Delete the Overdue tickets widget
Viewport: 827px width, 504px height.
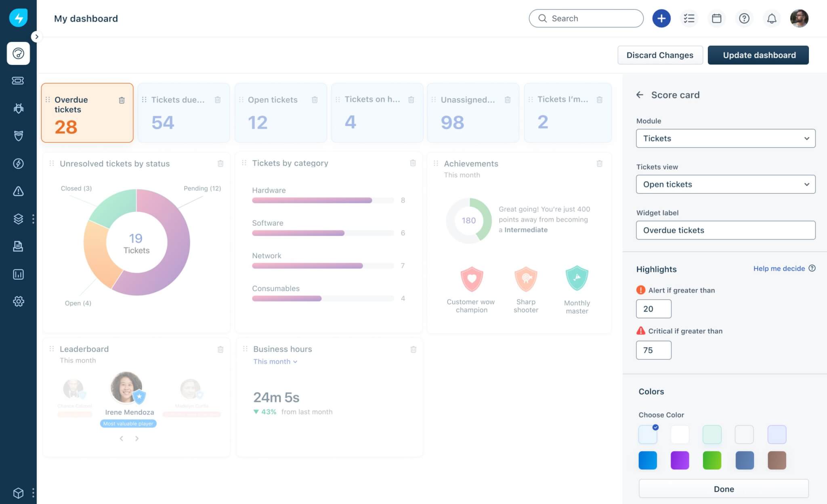click(122, 100)
